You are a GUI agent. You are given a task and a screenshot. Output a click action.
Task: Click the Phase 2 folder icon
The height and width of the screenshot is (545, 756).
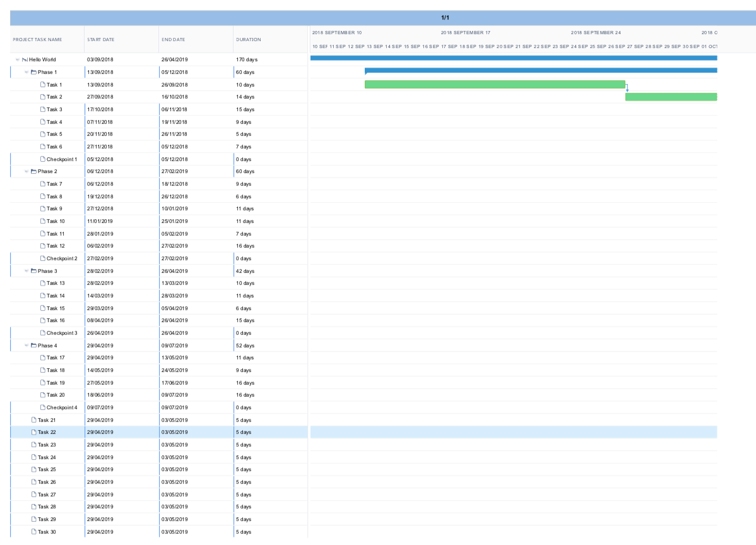(x=33, y=172)
